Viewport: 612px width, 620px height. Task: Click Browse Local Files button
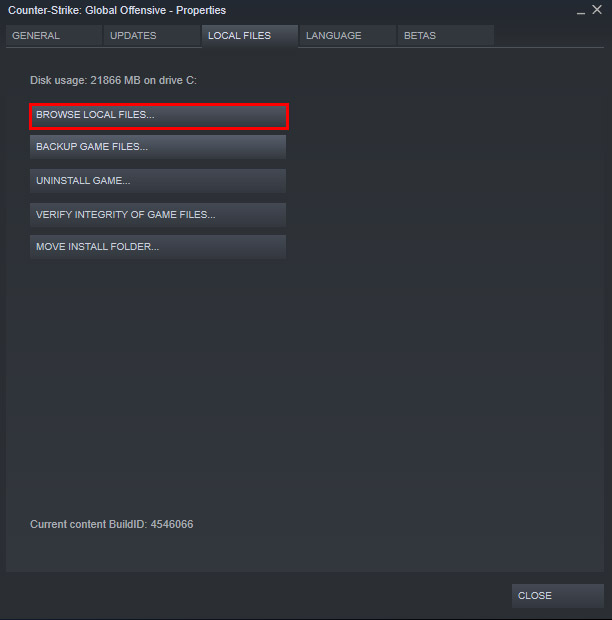(x=159, y=116)
